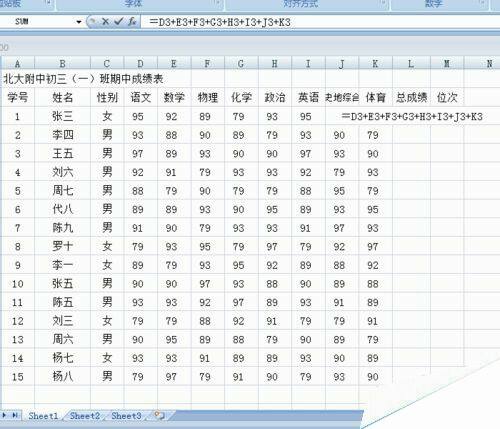Click the name cell 李四
Image resolution: width=500 pixels, height=429 pixels.
[x=62, y=135]
